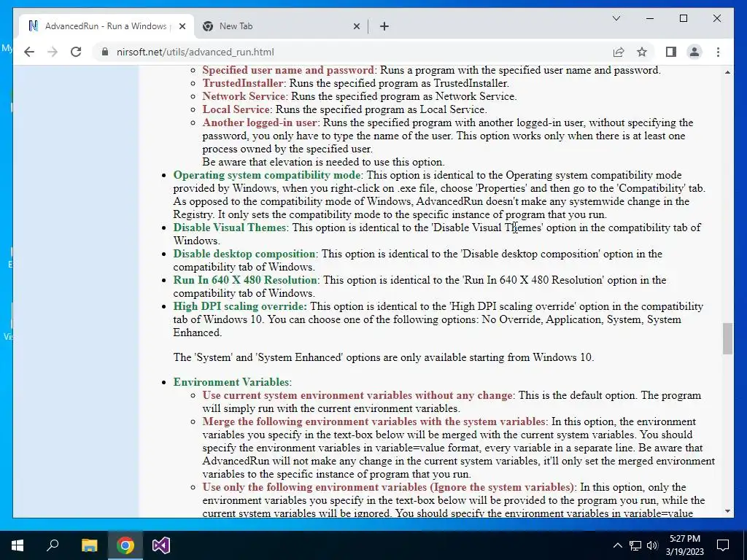Click 'High DPI scaling override' heading
747x560 pixels.
(239, 306)
